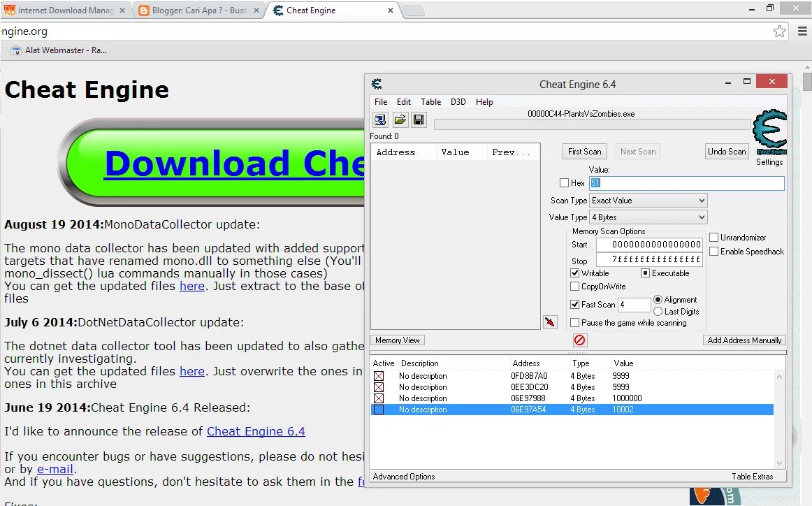
Task: Close the Blogger tab
Action: [256, 10]
